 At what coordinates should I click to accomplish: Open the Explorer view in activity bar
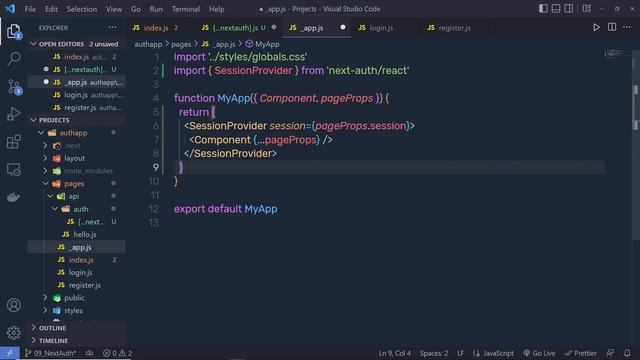pyautogui.click(x=13, y=31)
